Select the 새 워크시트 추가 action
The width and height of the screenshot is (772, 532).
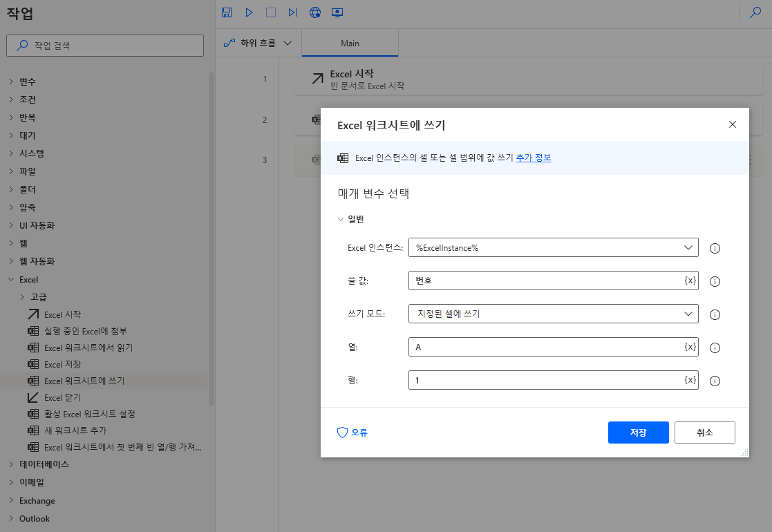68,430
